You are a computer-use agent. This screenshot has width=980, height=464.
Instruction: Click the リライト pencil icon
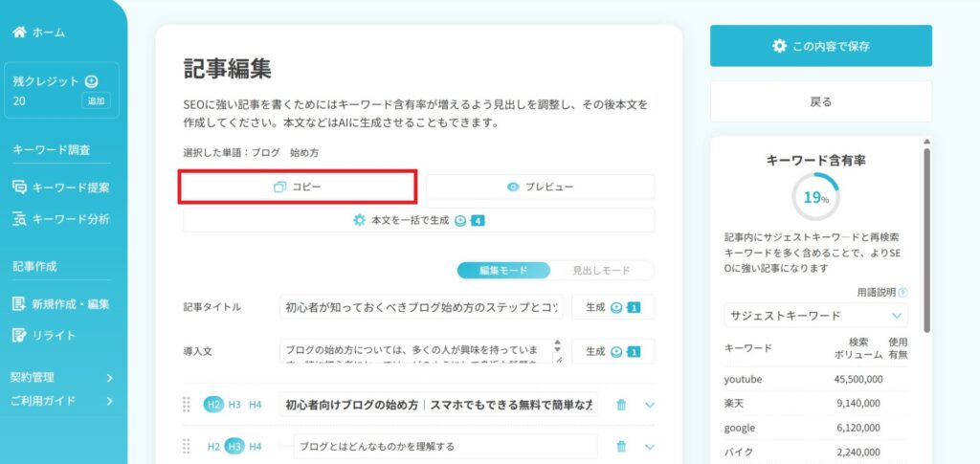coord(19,336)
